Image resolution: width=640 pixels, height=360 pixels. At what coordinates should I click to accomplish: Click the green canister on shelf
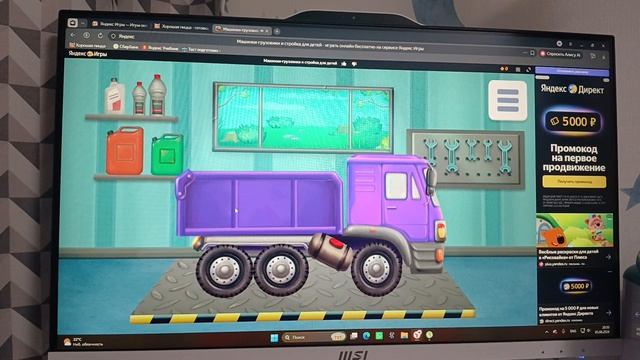pyautogui.click(x=167, y=154)
